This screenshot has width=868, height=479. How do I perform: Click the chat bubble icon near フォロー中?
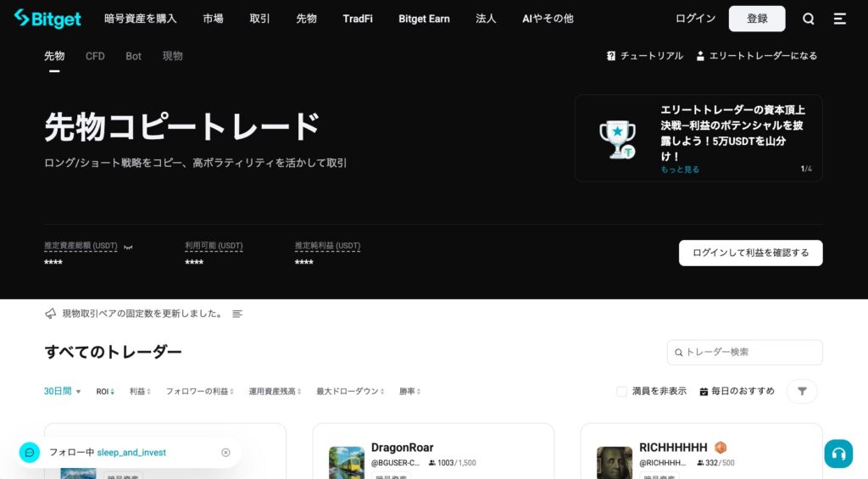(30, 453)
